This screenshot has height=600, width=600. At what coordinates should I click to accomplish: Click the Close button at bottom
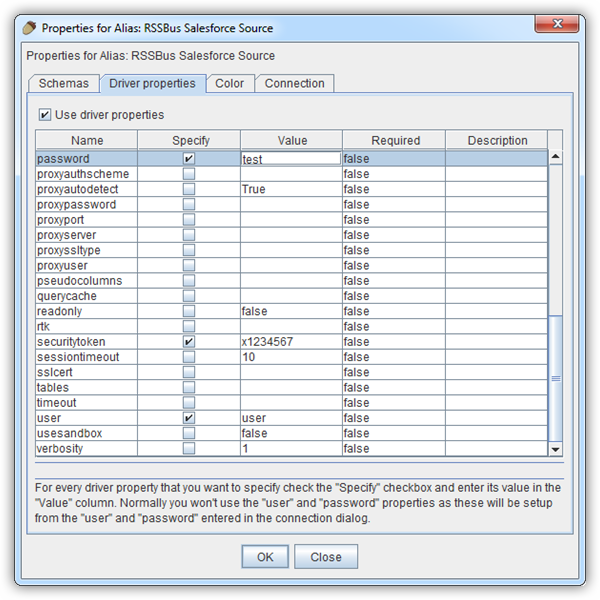tap(326, 557)
